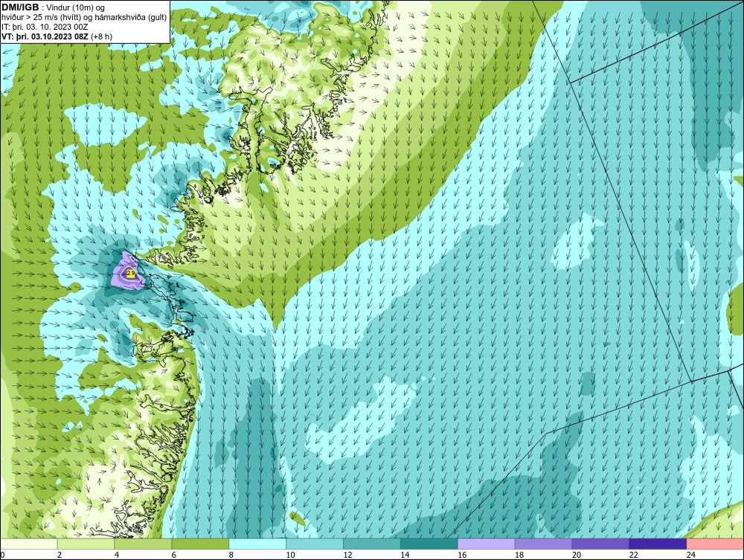The height and width of the screenshot is (560, 744).
Task: Click the 'Vindur (10m) og' header text
Action: [77, 8]
